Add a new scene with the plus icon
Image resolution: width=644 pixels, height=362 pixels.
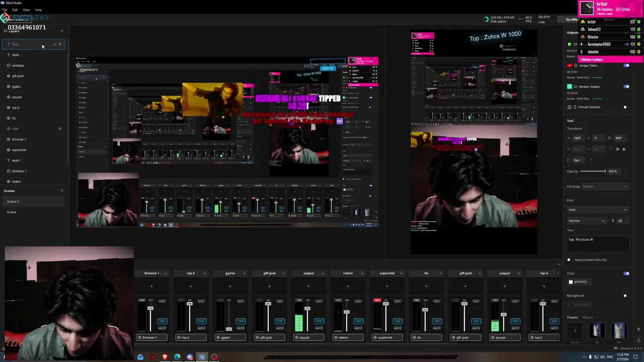62,191
